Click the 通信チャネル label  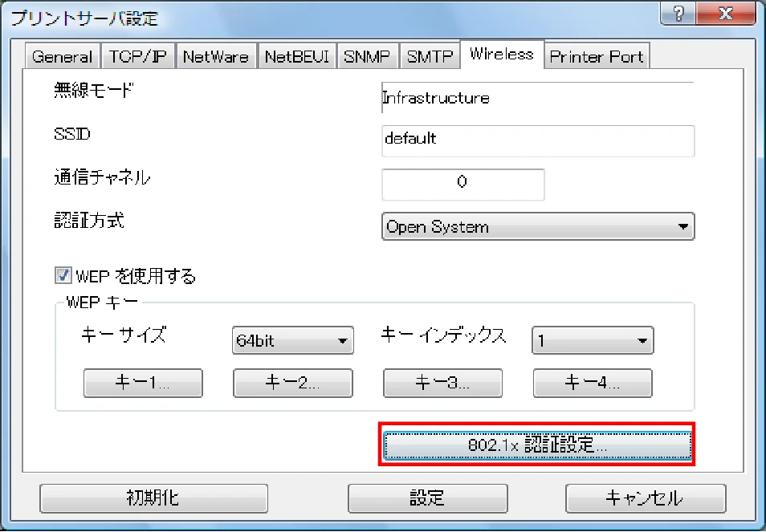click(x=102, y=177)
